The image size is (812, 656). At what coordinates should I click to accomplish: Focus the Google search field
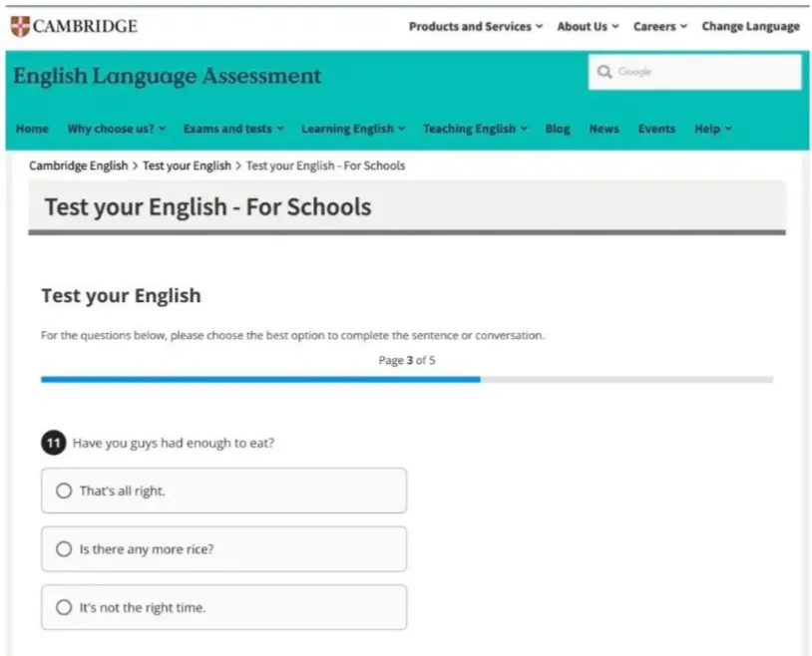[695, 72]
